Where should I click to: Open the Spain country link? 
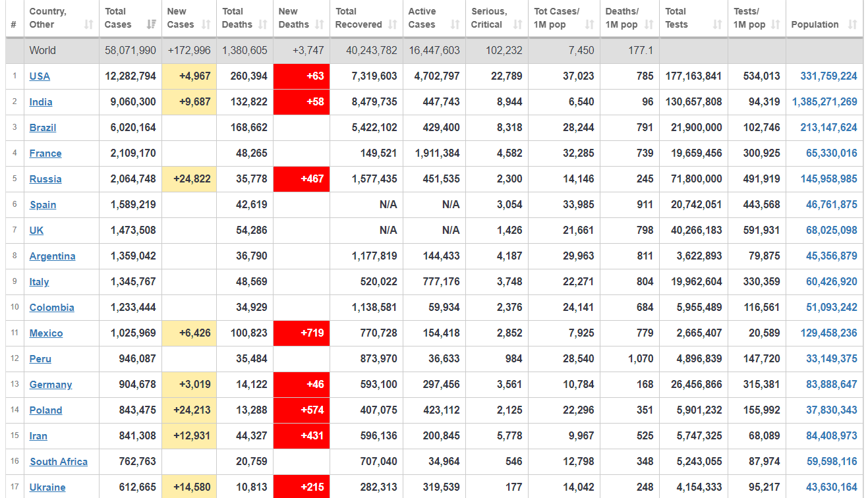click(x=43, y=205)
